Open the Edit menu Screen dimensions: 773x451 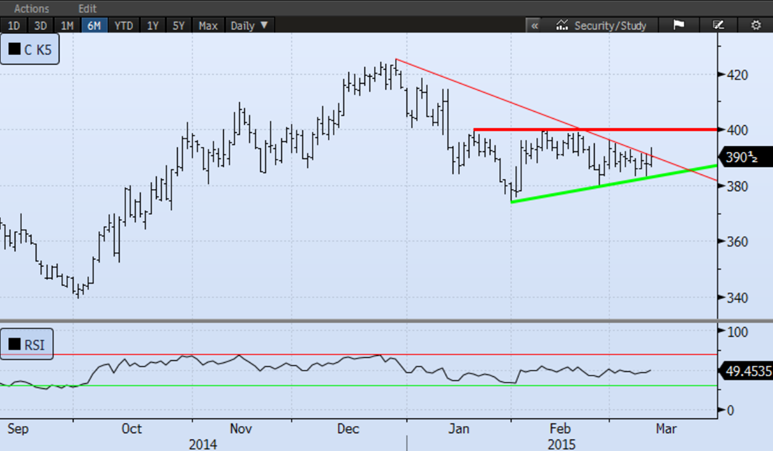pyautogui.click(x=88, y=8)
